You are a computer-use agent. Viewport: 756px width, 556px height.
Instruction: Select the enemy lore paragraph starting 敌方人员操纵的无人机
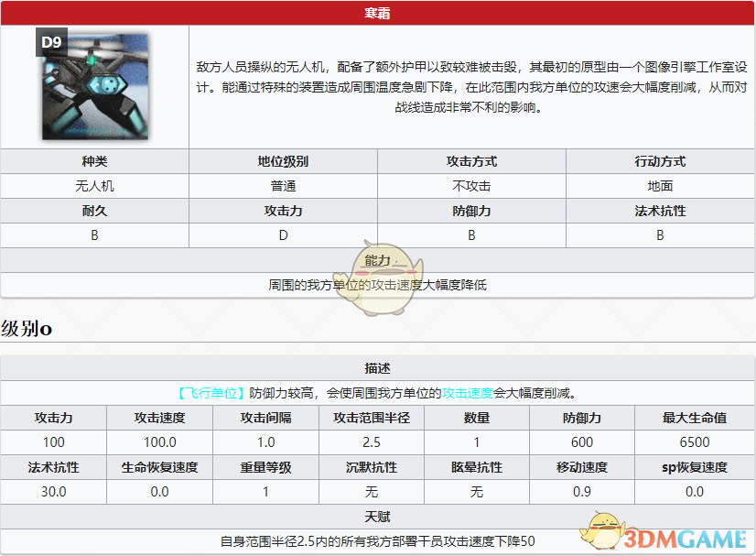pos(471,87)
